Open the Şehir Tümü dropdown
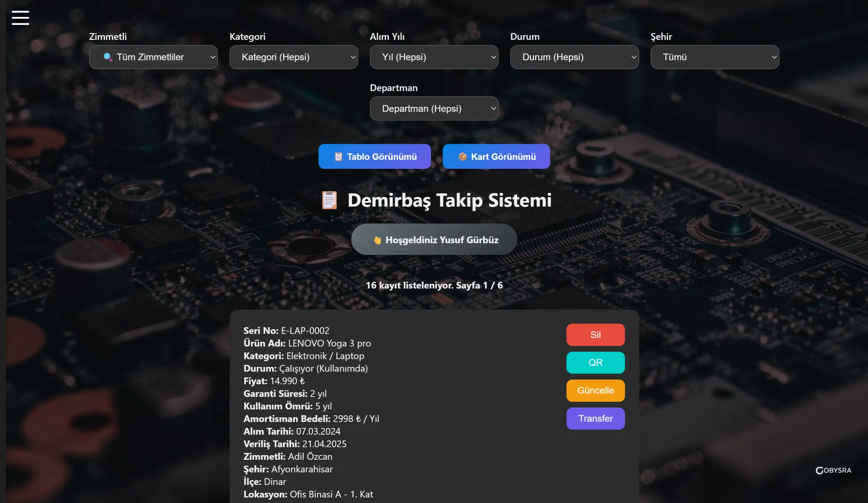 pos(715,57)
